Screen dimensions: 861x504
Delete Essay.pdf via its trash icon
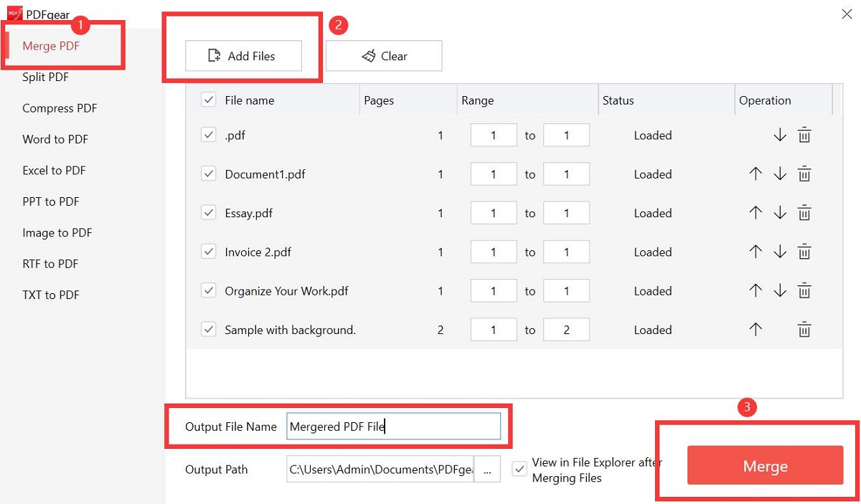(x=804, y=212)
